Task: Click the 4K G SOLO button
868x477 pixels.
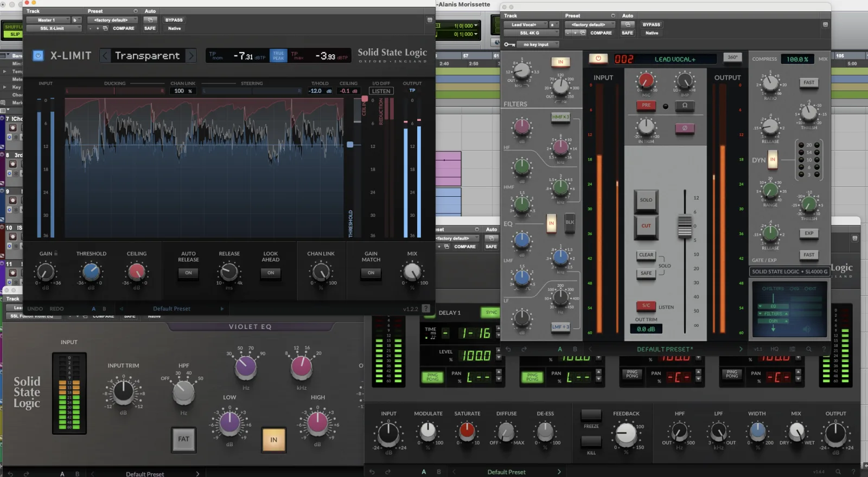Action: [x=646, y=200]
